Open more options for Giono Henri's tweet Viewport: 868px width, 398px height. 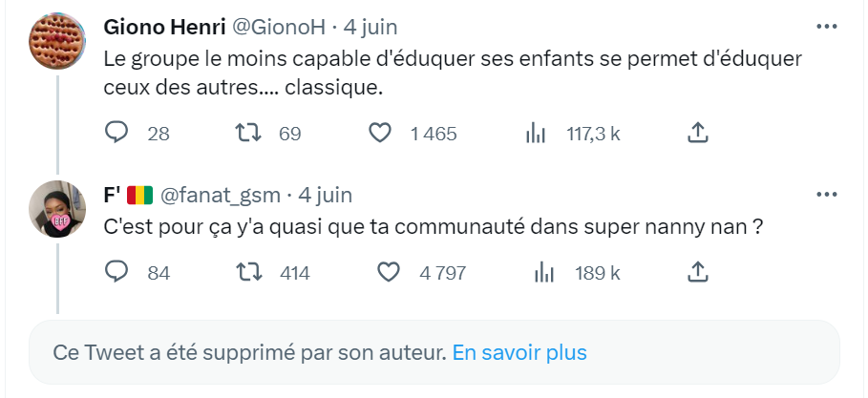[825, 26]
